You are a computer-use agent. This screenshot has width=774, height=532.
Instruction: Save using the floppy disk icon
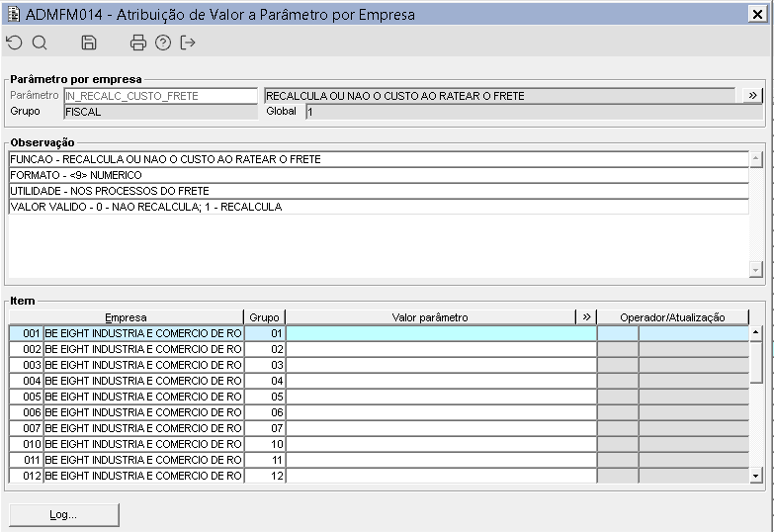point(89,43)
